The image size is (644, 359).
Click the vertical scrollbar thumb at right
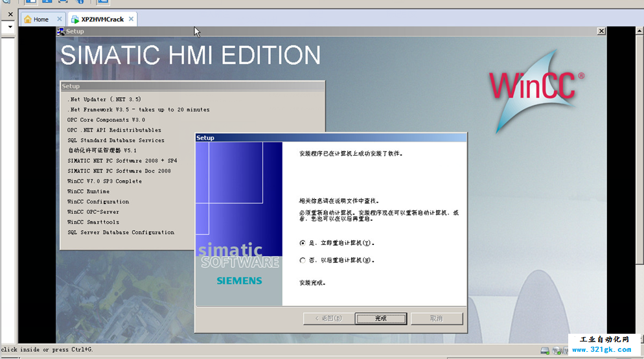pyautogui.click(x=639, y=150)
